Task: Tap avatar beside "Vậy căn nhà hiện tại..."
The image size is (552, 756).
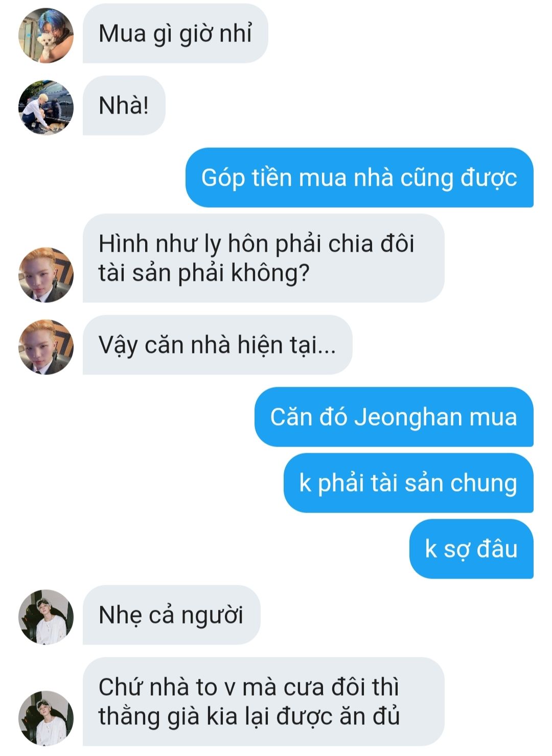Action: pos(46,347)
